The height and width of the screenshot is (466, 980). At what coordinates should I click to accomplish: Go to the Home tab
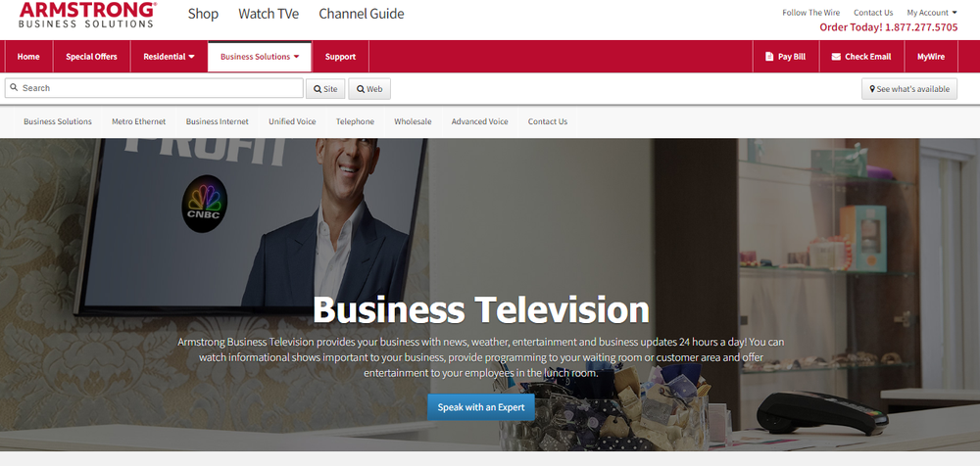point(28,57)
